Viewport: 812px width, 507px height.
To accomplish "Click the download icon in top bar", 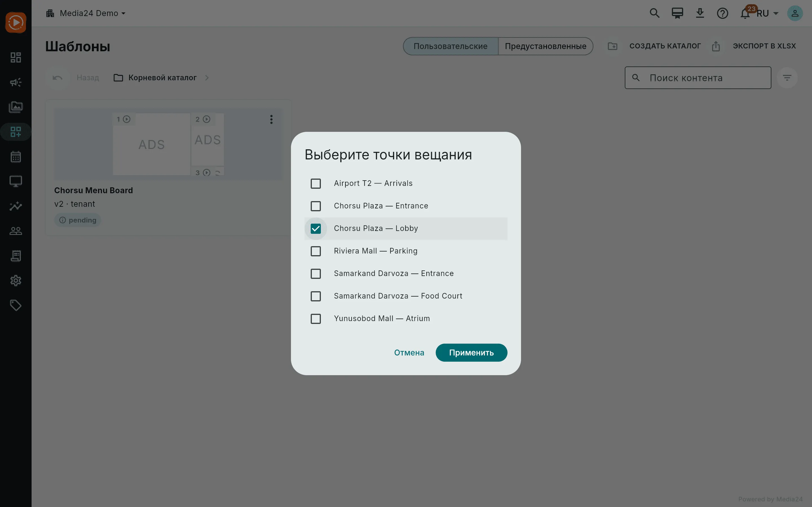I will coord(700,14).
